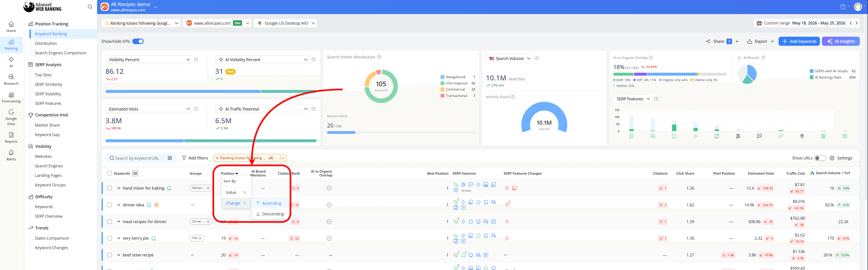Click the local pin SERP feature icon under chart

tap(802, 136)
